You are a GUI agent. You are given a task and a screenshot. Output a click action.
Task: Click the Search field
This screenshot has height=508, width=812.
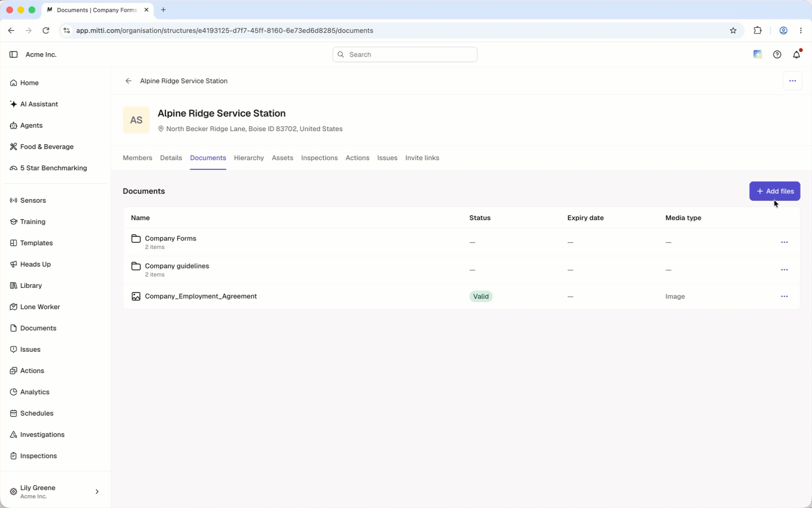(x=405, y=55)
